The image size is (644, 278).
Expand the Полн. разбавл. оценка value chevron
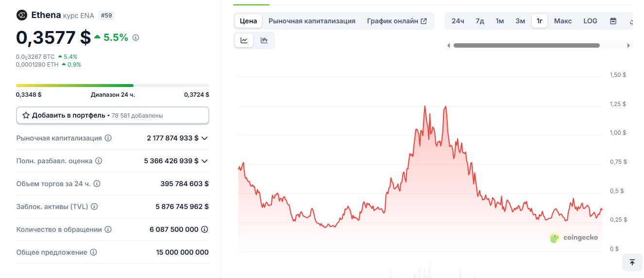(x=204, y=161)
